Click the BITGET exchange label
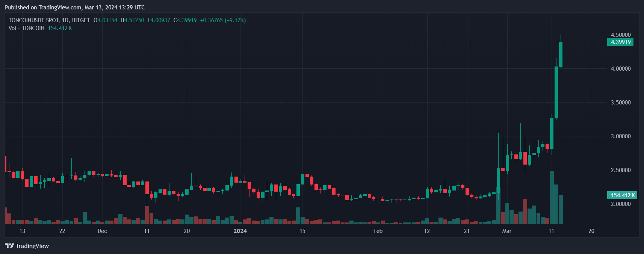Image resolution: width=644 pixels, height=254 pixels. 81,20
